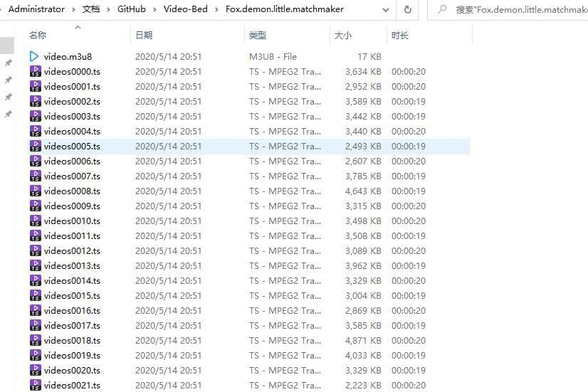Click the icon of videos0014.ts
Screen dimensions: 588x392
[36, 281]
